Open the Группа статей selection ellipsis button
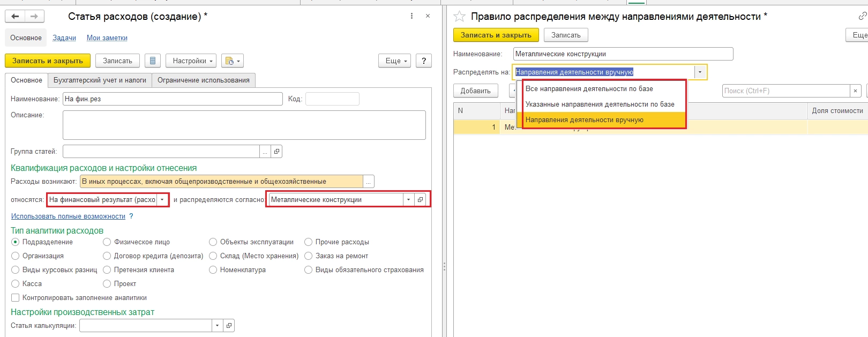 coord(265,152)
